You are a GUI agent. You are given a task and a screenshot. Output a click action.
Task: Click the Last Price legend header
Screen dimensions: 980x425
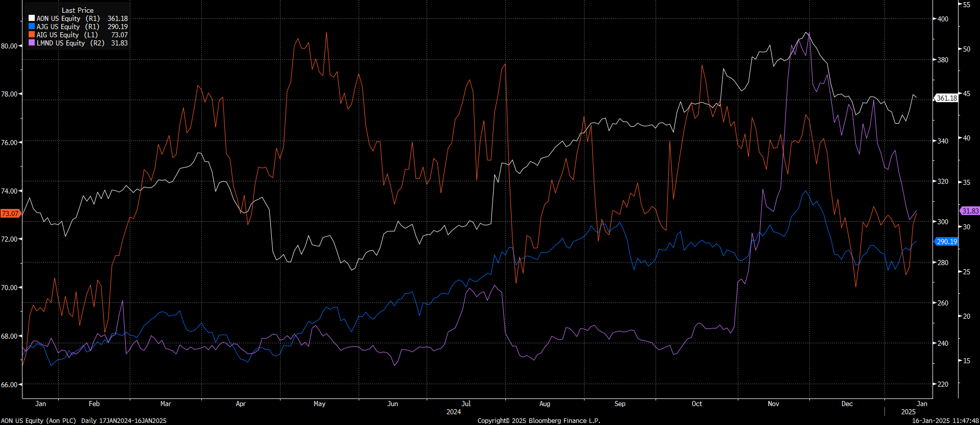coord(78,10)
